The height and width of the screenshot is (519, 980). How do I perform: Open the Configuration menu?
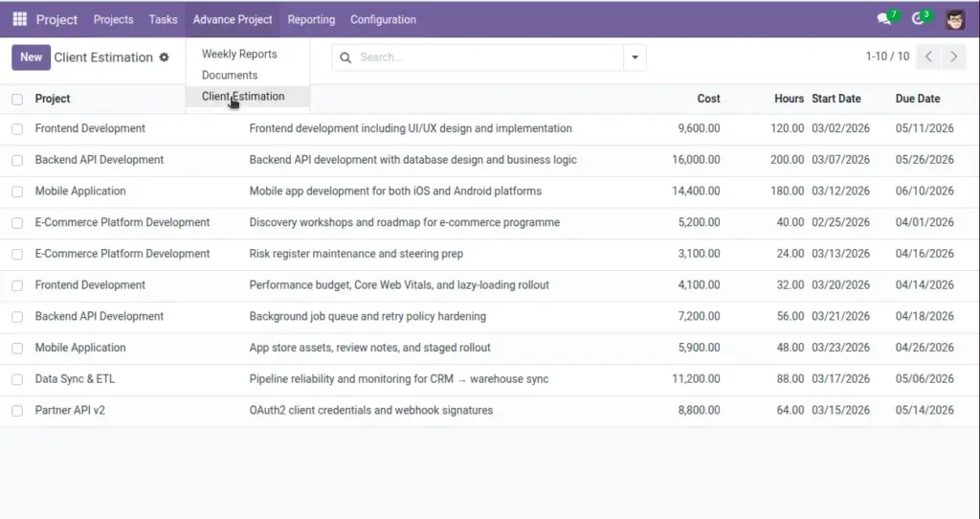coord(383,19)
